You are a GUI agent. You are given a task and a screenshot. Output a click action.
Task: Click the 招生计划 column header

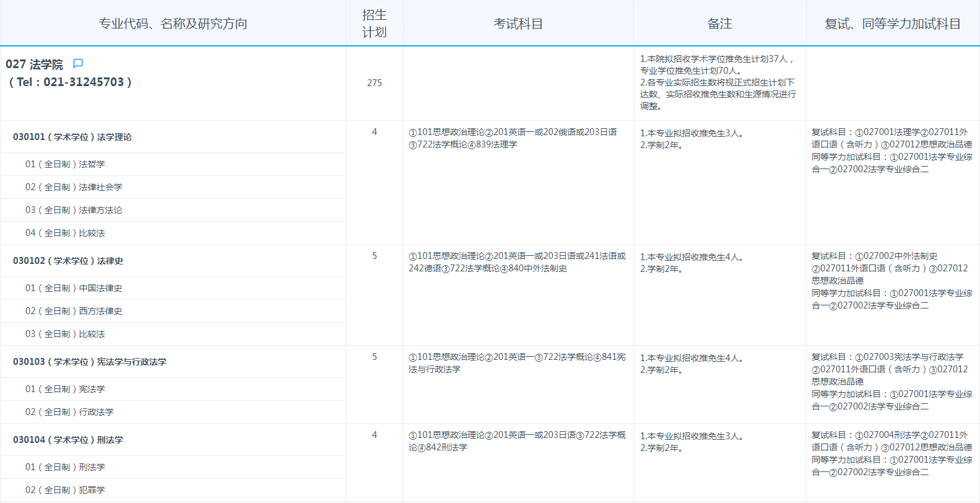click(374, 24)
